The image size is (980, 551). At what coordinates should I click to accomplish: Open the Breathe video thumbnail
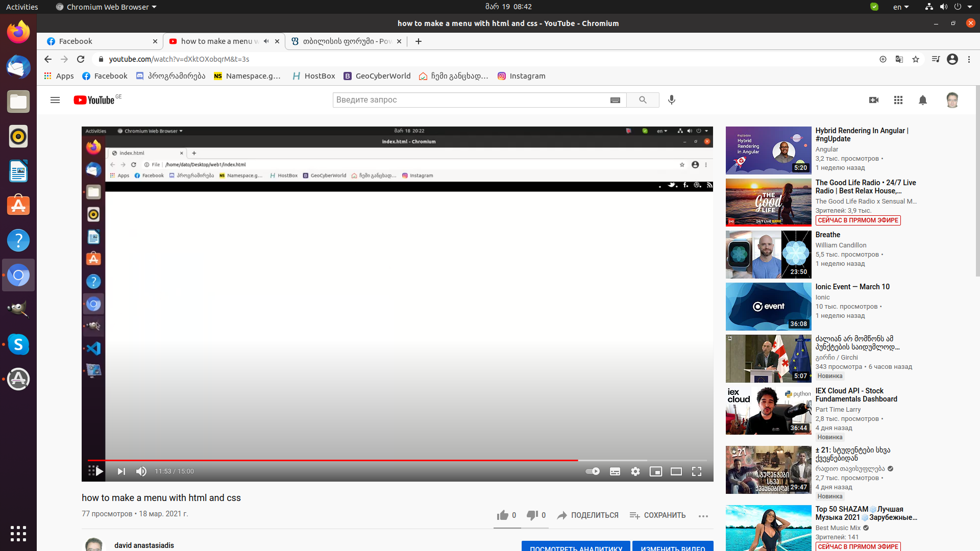768,255
